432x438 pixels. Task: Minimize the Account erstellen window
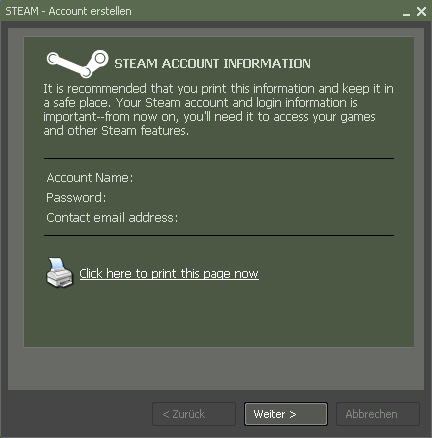click(406, 13)
